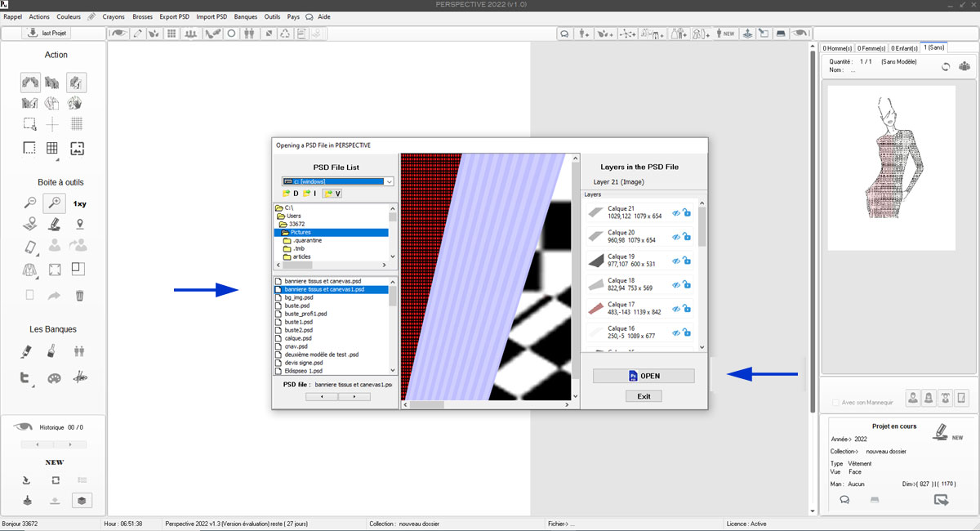Select the Users folder in directory tree
Image resolution: width=980 pixels, height=531 pixels.
tap(293, 216)
